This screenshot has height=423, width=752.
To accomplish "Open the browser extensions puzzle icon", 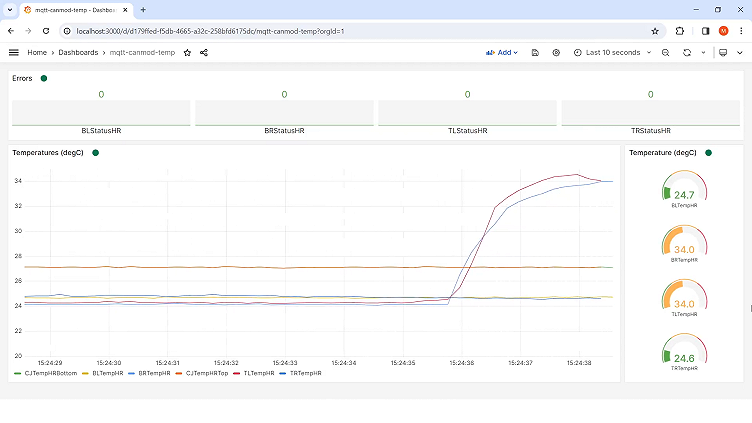I will [680, 31].
